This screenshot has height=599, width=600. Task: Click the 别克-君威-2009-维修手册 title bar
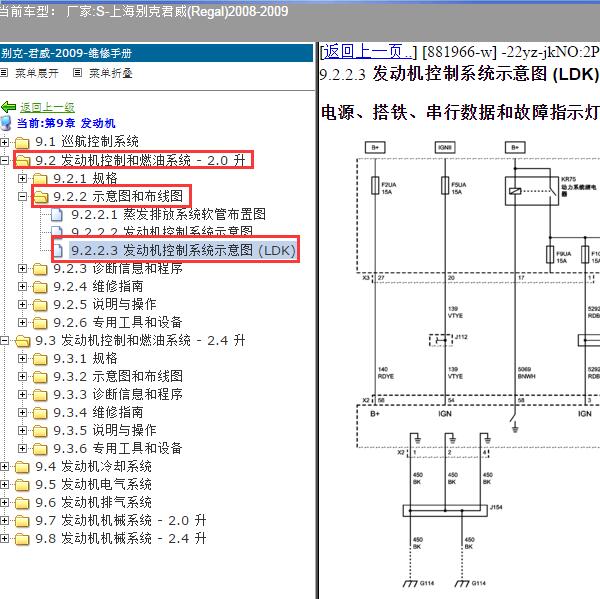[156, 53]
